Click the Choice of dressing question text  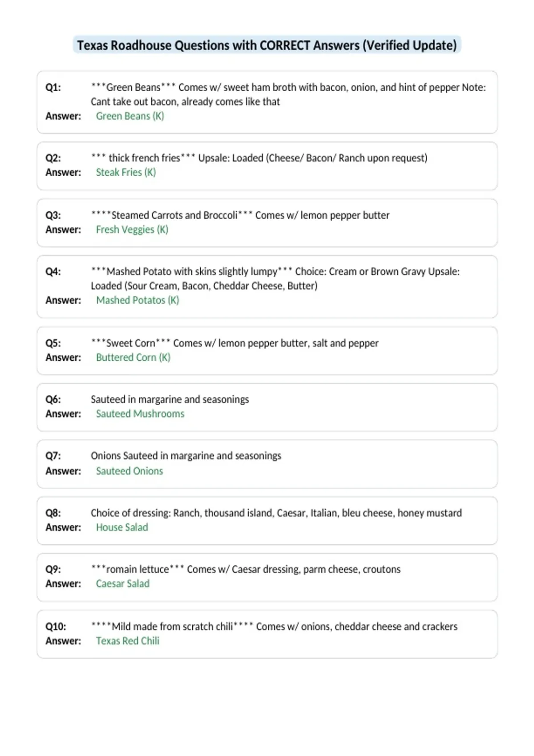[x=276, y=513]
